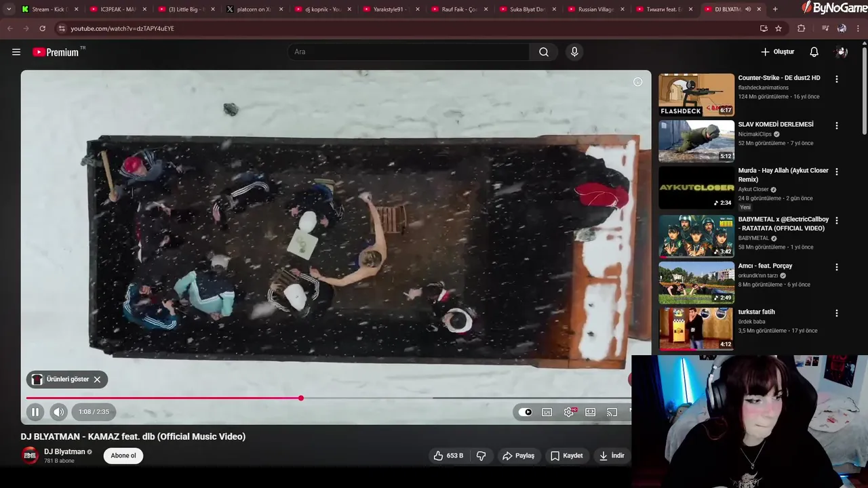Go back with browser back arrow

tap(9, 28)
